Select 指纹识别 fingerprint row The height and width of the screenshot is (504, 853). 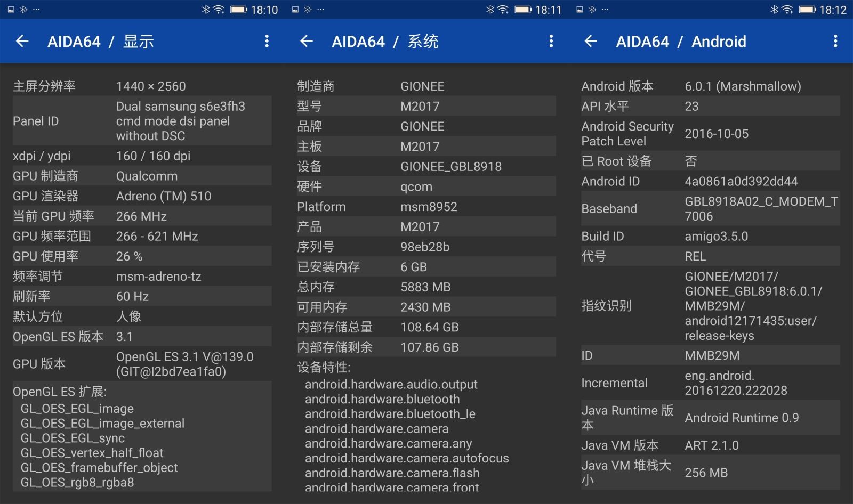(x=711, y=306)
